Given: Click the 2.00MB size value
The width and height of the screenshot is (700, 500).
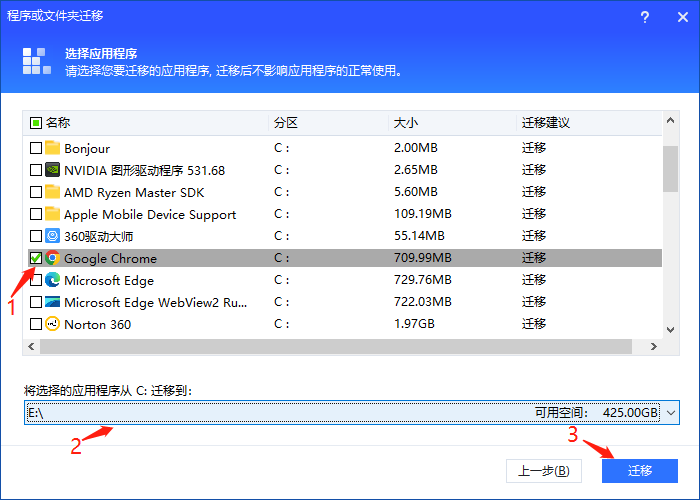Looking at the screenshot, I should [x=416, y=148].
